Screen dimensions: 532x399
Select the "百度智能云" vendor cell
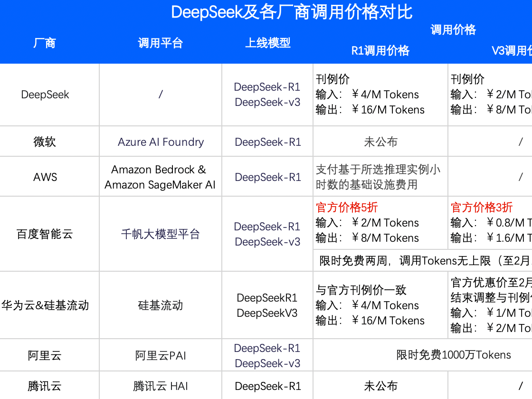[45, 234]
